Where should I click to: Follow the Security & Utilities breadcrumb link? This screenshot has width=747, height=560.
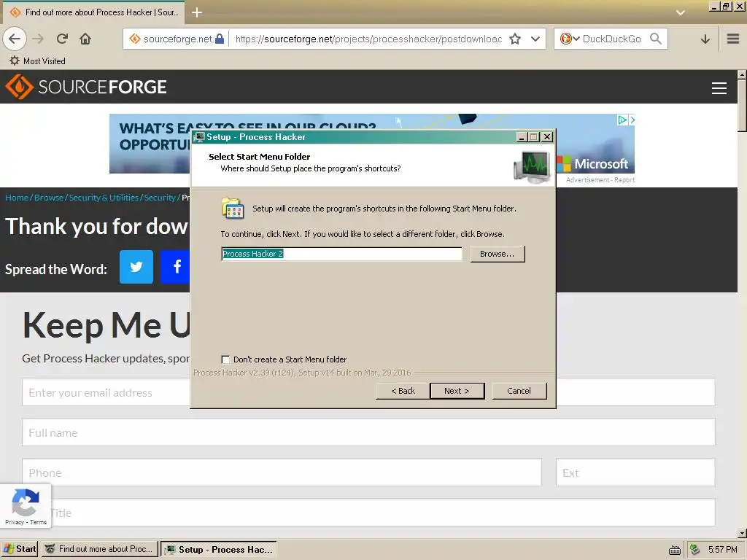[104, 197]
